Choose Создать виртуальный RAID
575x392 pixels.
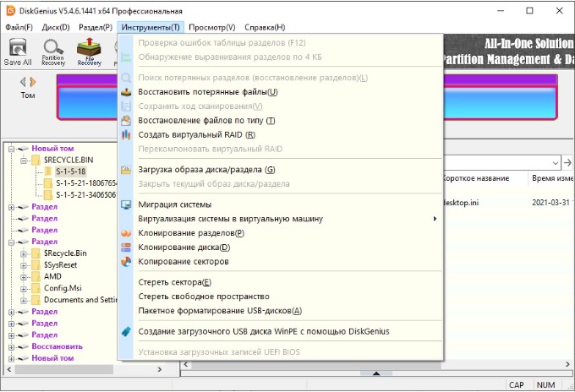click(x=196, y=134)
